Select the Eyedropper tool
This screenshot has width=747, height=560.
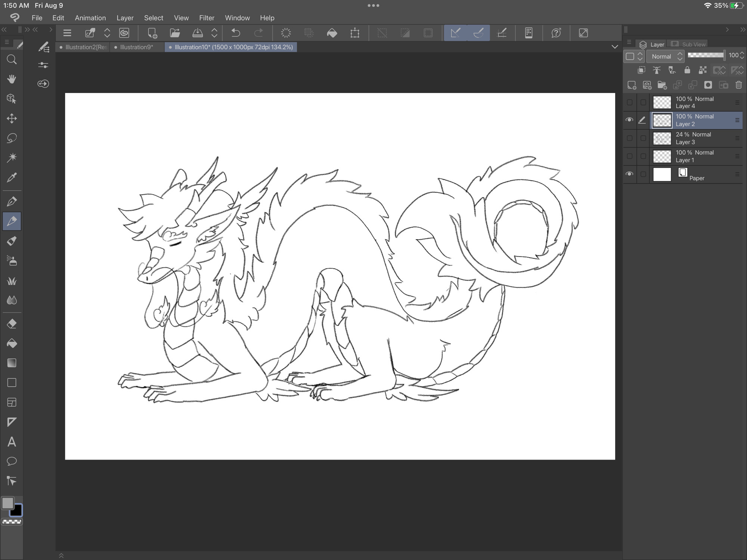pos(12,177)
